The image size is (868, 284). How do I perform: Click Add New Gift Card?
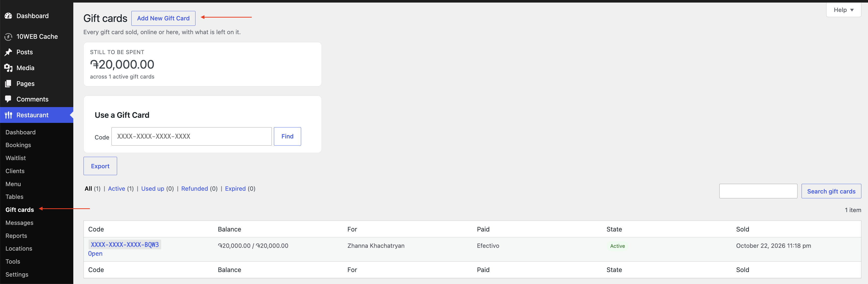(x=163, y=18)
